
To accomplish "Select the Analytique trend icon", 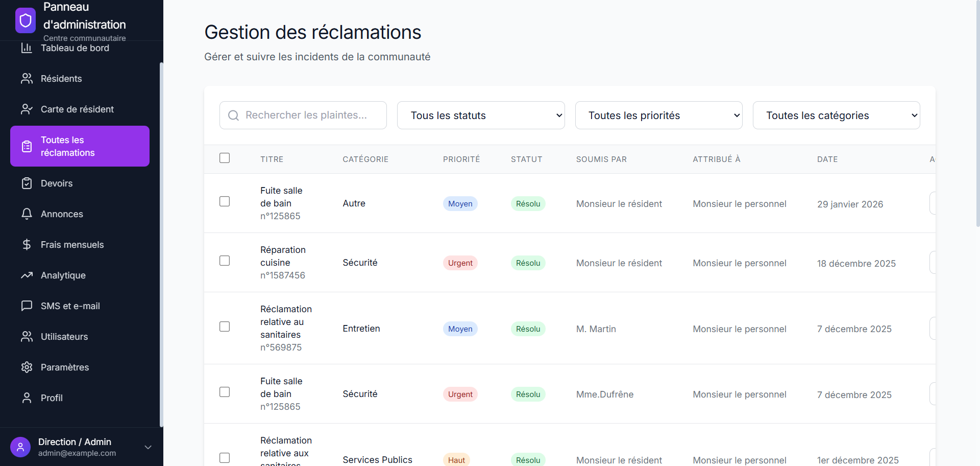I will click(27, 275).
